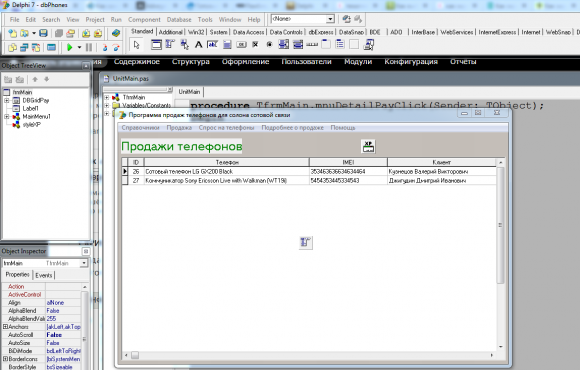Switch to Events tab in Object Inspector
This screenshot has width=580, height=370.
[44, 275]
